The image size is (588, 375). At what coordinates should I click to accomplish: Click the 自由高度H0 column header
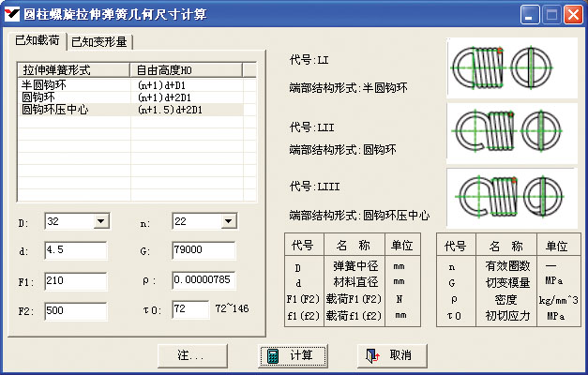(184, 69)
